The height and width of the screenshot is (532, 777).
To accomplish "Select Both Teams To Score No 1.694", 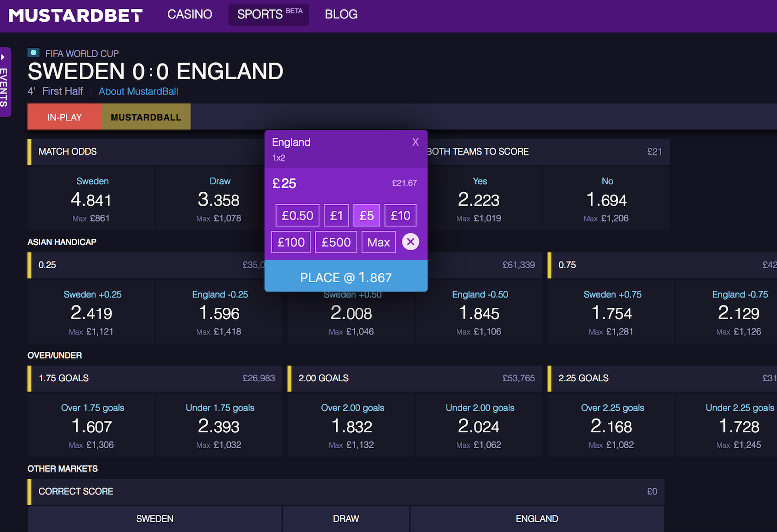I will [x=606, y=198].
